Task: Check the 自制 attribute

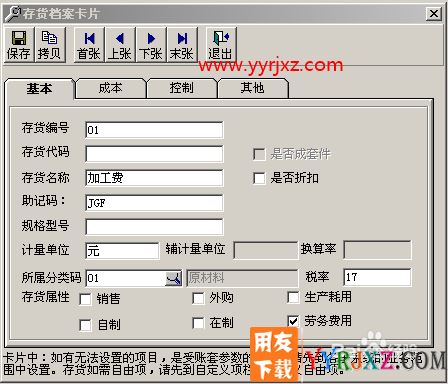Action: pos(85,325)
